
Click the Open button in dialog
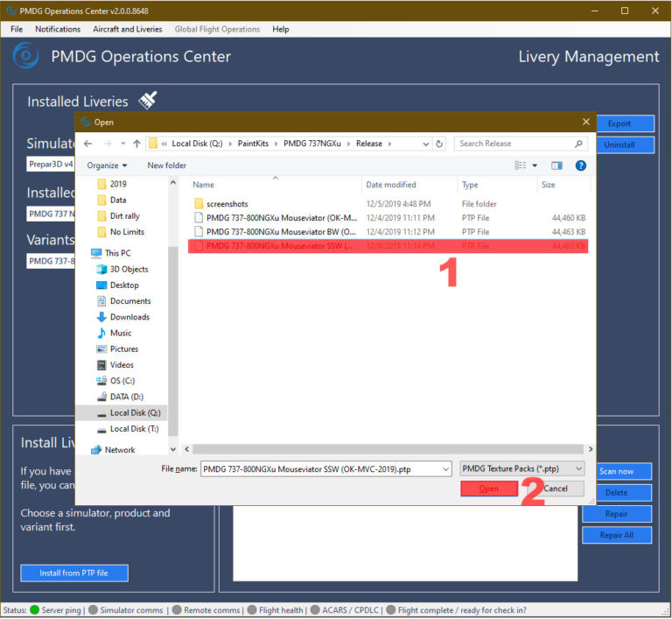489,489
